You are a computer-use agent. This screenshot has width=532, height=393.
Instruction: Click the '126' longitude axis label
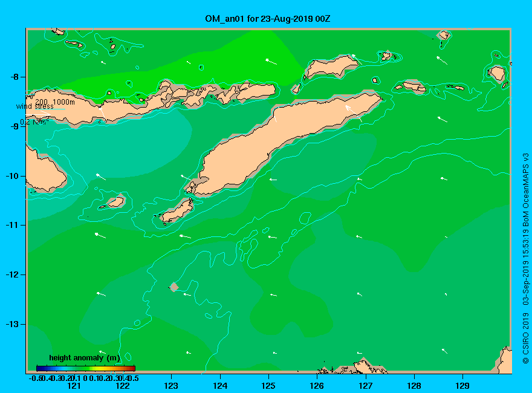pyautogui.click(x=317, y=386)
